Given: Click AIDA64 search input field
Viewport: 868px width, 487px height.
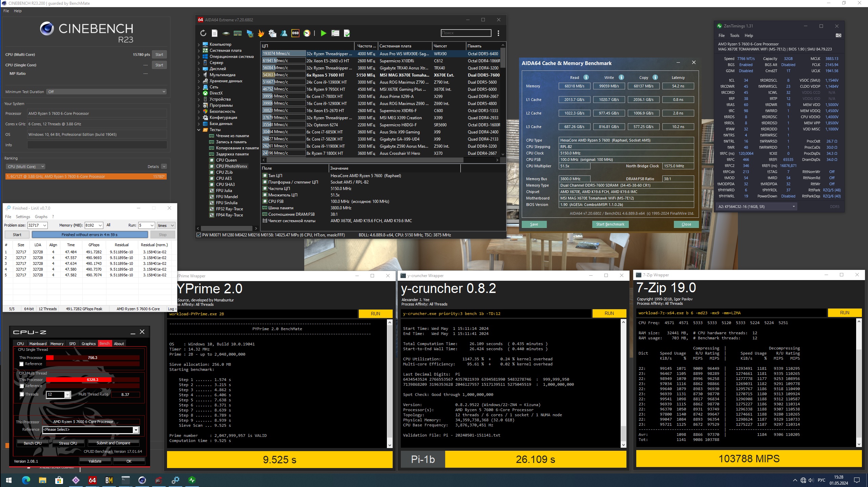Looking at the screenshot, I should click(x=466, y=33).
